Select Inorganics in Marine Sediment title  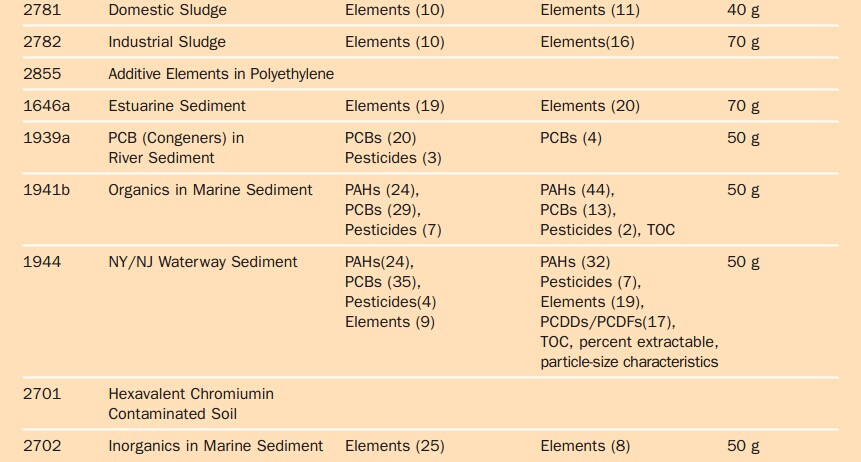pyautogui.click(x=215, y=446)
